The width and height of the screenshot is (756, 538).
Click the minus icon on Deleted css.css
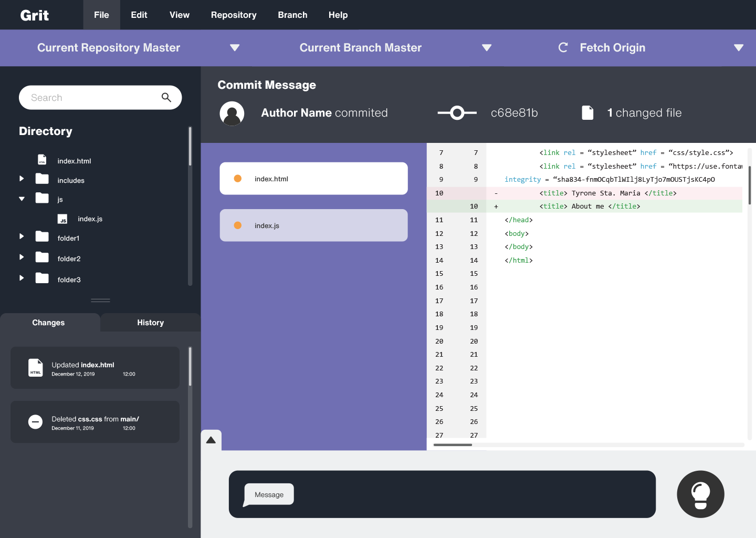point(35,422)
